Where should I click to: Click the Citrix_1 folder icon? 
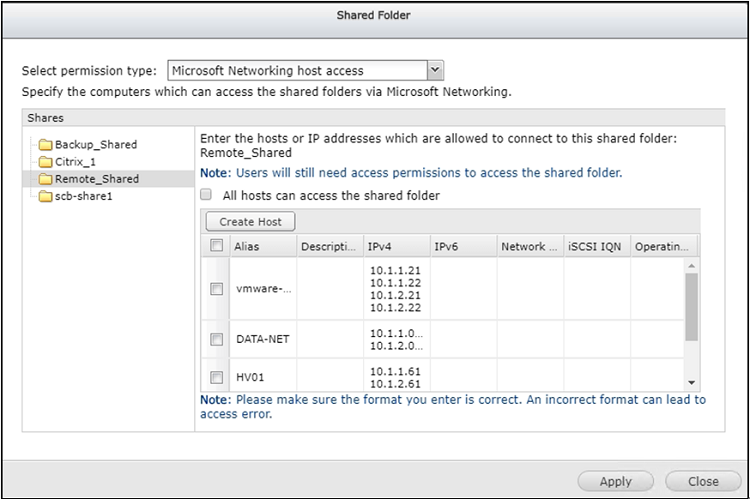point(45,162)
